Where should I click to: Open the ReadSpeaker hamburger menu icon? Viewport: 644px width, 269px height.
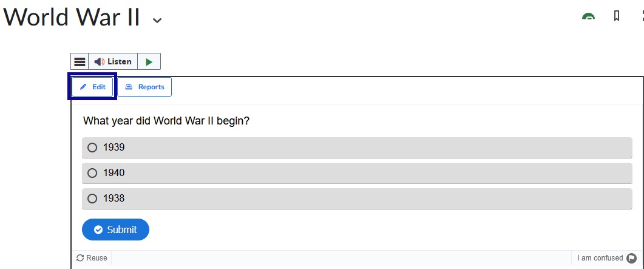80,61
